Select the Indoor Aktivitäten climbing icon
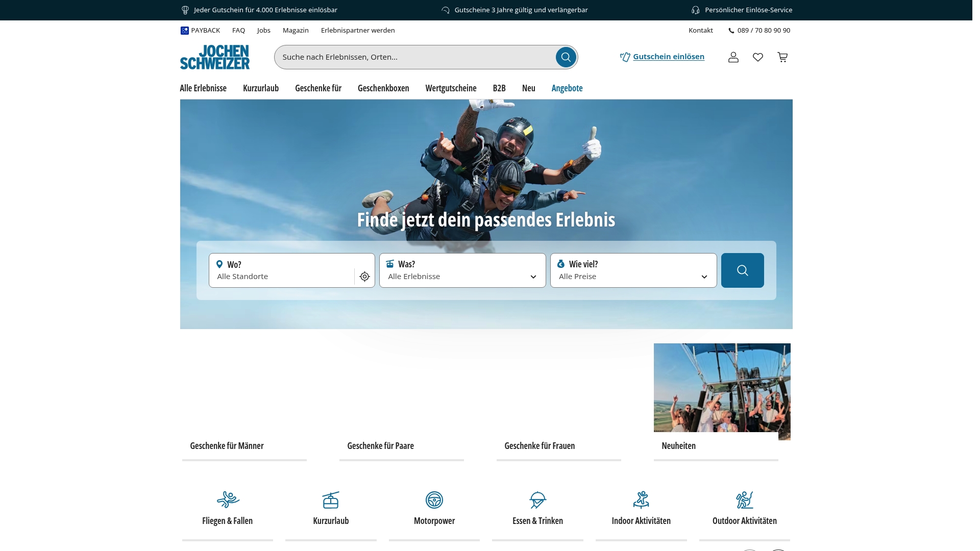Image resolution: width=980 pixels, height=551 pixels. point(641,500)
